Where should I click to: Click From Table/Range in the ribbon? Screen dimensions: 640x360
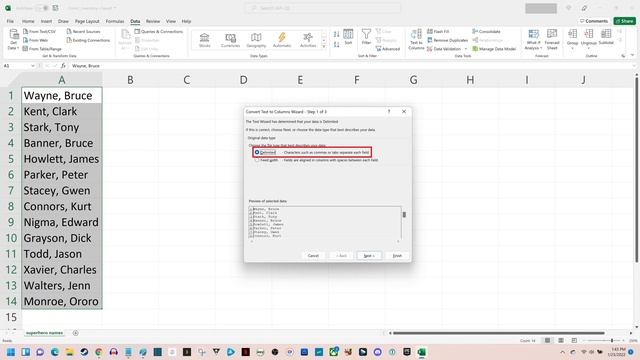pyautogui.click(x=42, y=49)
